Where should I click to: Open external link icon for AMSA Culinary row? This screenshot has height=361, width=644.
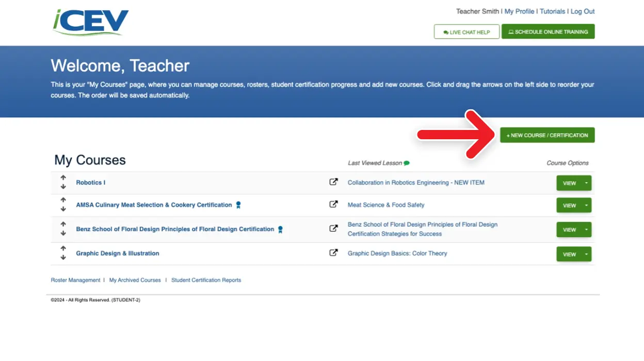(333, 204)
